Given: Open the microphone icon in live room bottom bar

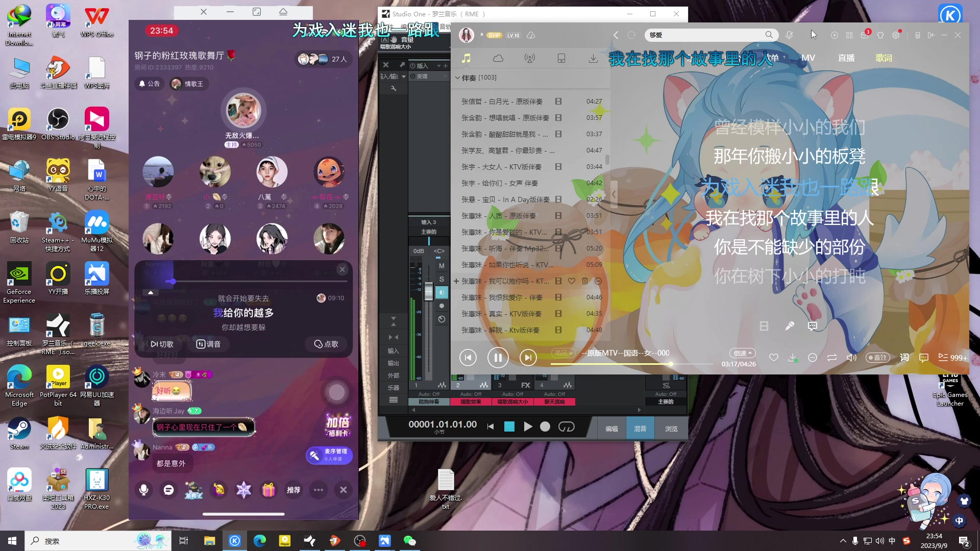Looking at the screenshot, I should pyautogui.click(x=144, y=490).
